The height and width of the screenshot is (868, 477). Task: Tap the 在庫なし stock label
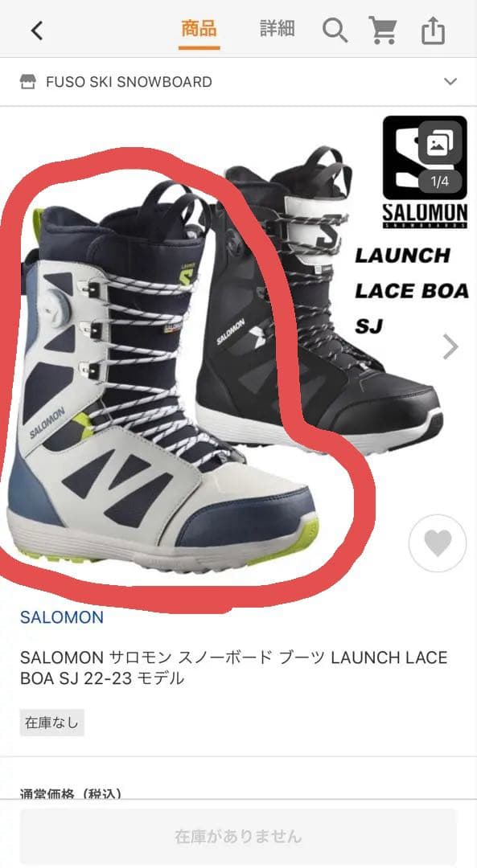pos(51,723)
